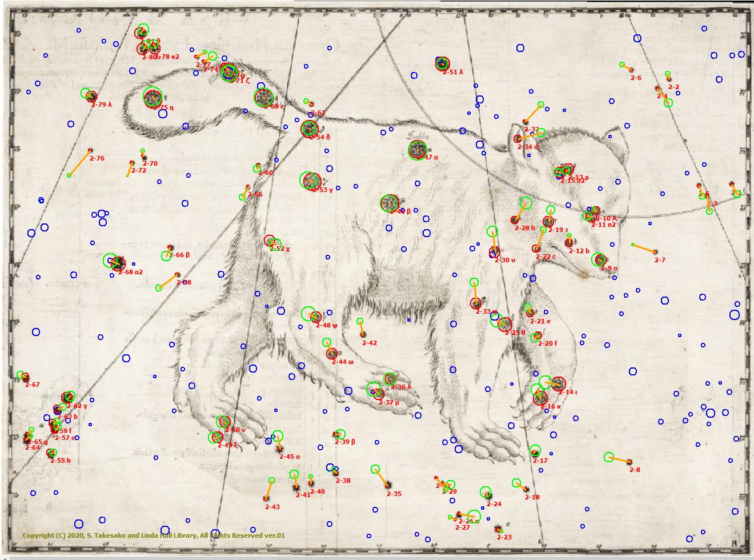This screenshot has height=560, width=754.
Task: Select the "2-25 θ" star label
Action: 515,332
